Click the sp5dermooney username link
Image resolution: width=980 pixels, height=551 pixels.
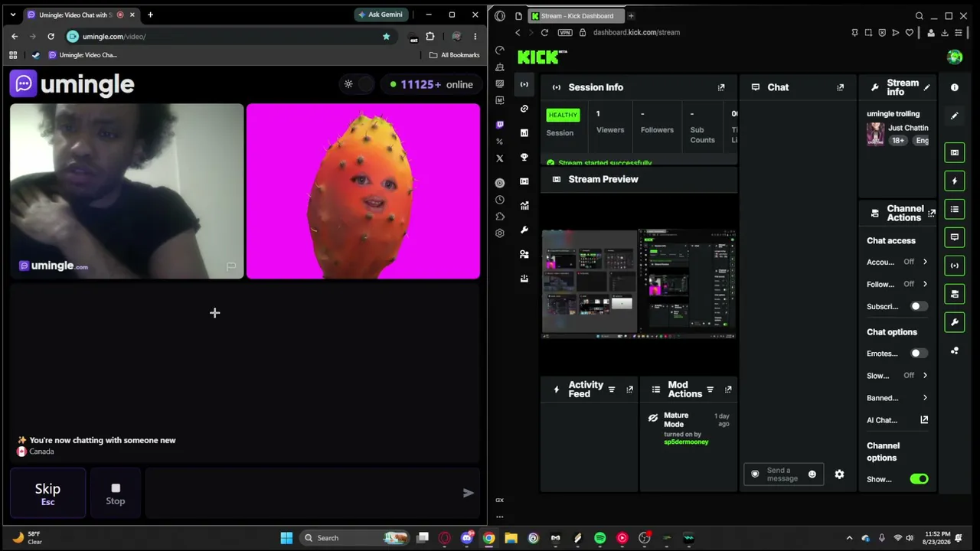coord(686,442)
